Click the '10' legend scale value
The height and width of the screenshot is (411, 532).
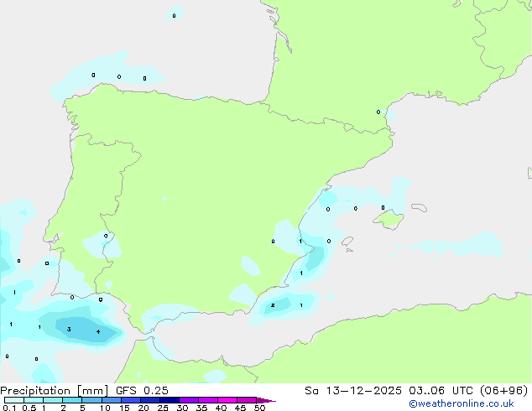[x=105, y=408]
